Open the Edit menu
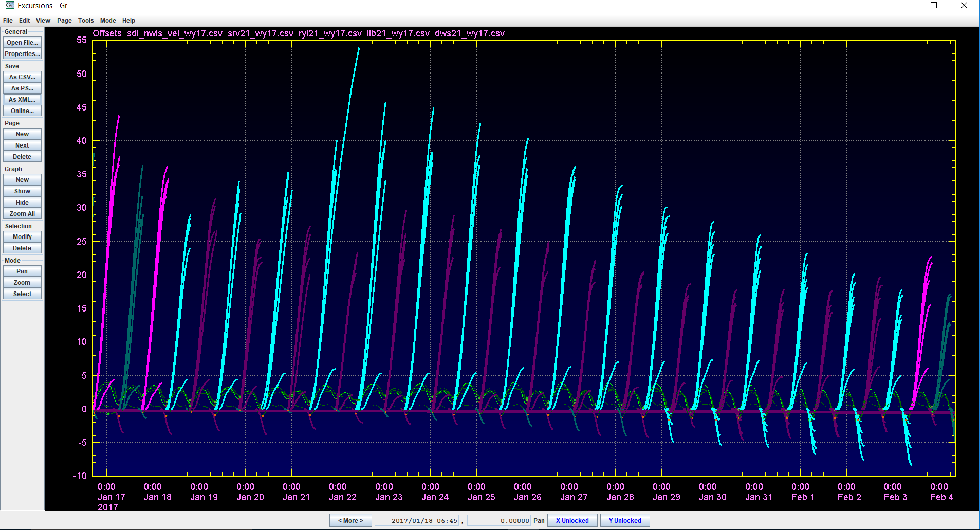 point(25,21)
